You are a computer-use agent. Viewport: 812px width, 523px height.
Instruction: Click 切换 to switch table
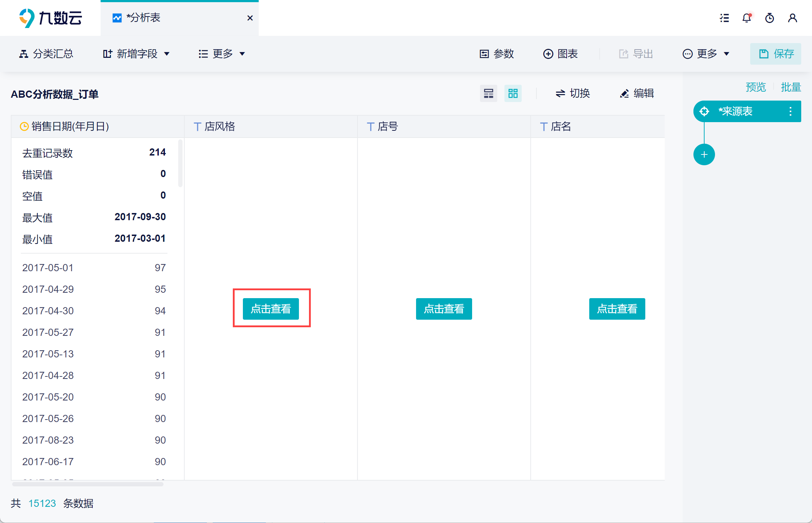[x=573, y=93]
